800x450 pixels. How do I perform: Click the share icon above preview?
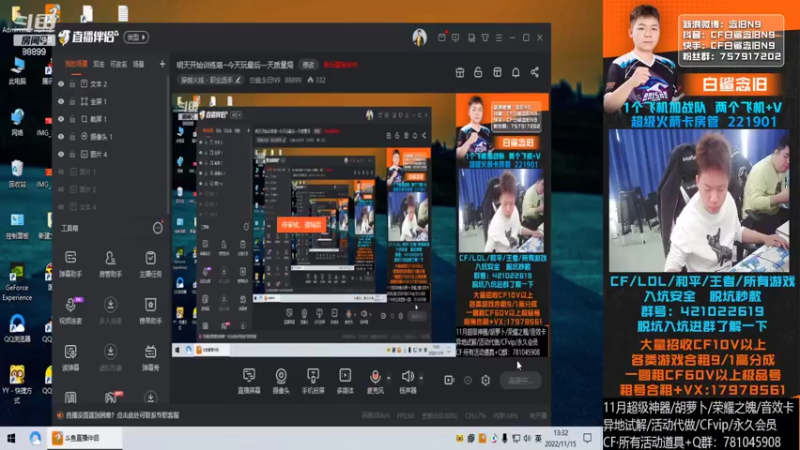point(535,72)
